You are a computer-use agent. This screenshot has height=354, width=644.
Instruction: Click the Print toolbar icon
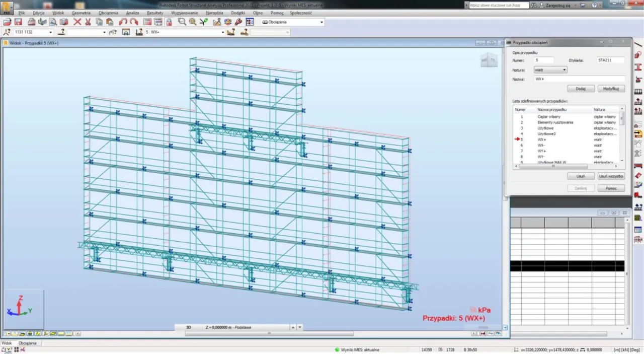coord(31,22)
